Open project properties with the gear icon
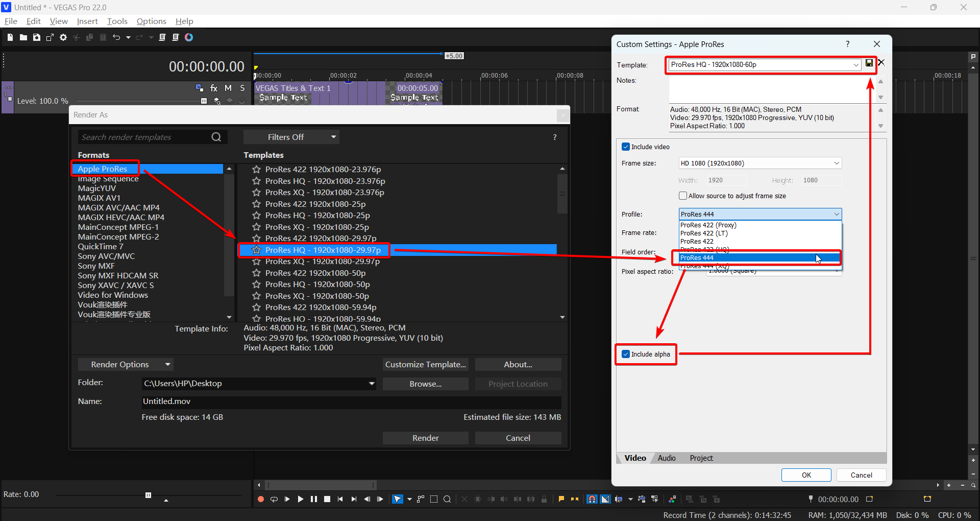 click(x=63, y=37)
